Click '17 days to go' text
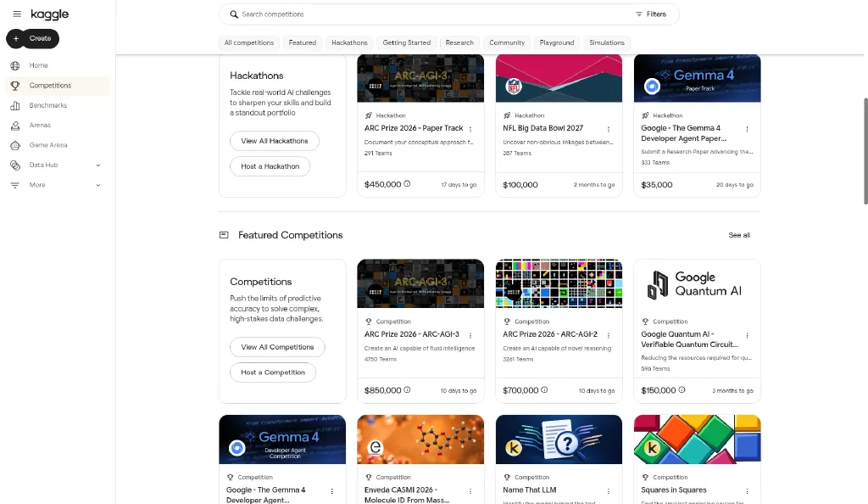 (459, 185)
